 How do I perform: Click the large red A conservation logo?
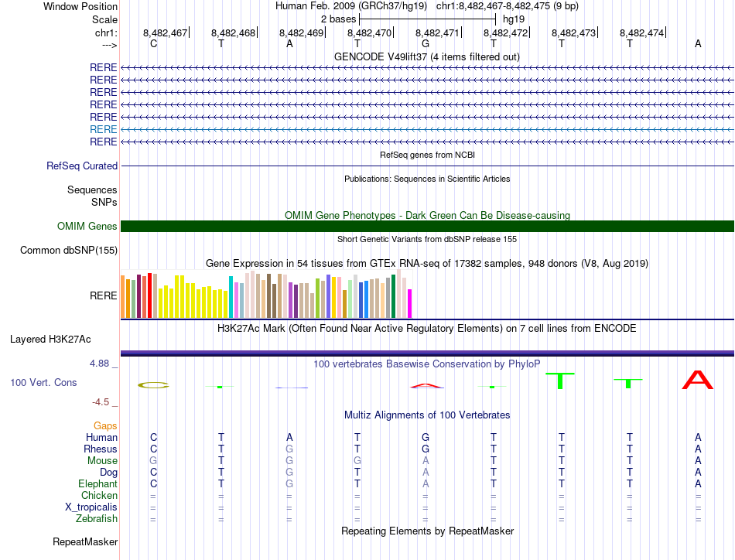[x=698, y=380]
